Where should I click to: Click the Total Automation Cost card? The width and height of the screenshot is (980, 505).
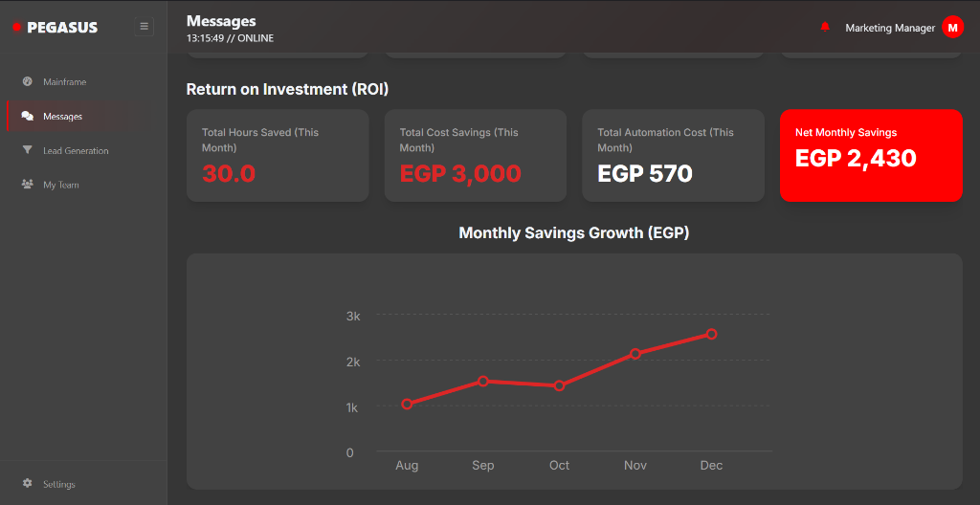673,155
